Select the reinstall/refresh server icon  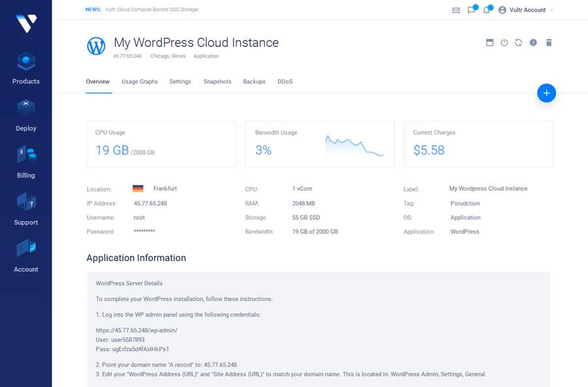[x=518, y=42]
